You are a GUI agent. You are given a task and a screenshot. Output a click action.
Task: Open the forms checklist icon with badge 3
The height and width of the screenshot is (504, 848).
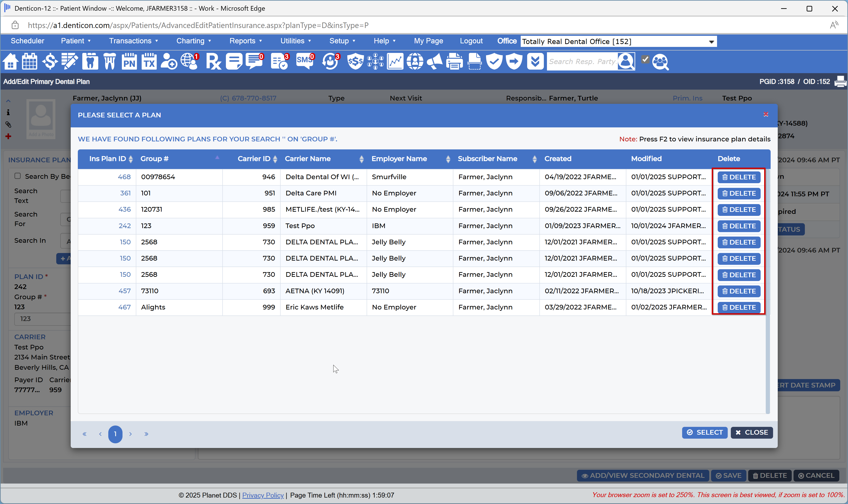pyautogui.click(x=280, y=62)
